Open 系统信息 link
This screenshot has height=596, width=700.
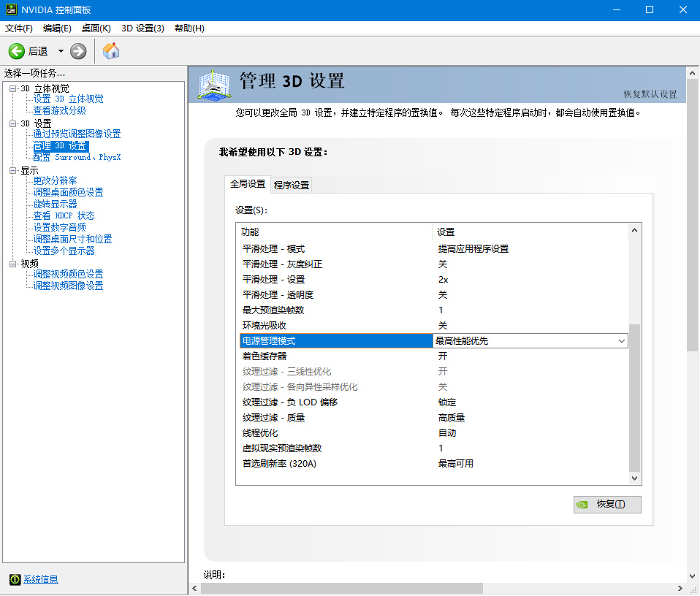point(41,579)
